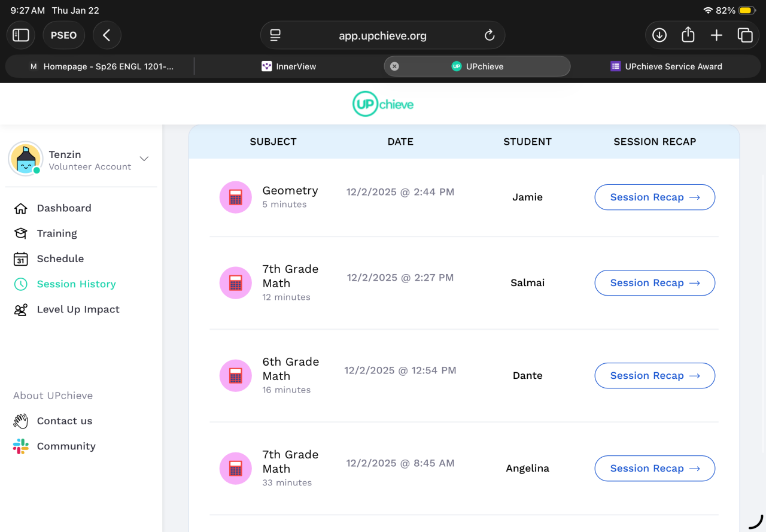The image size is (766, 532).
Task: Go back with the browser back arrow
Action: click(107, 35)
